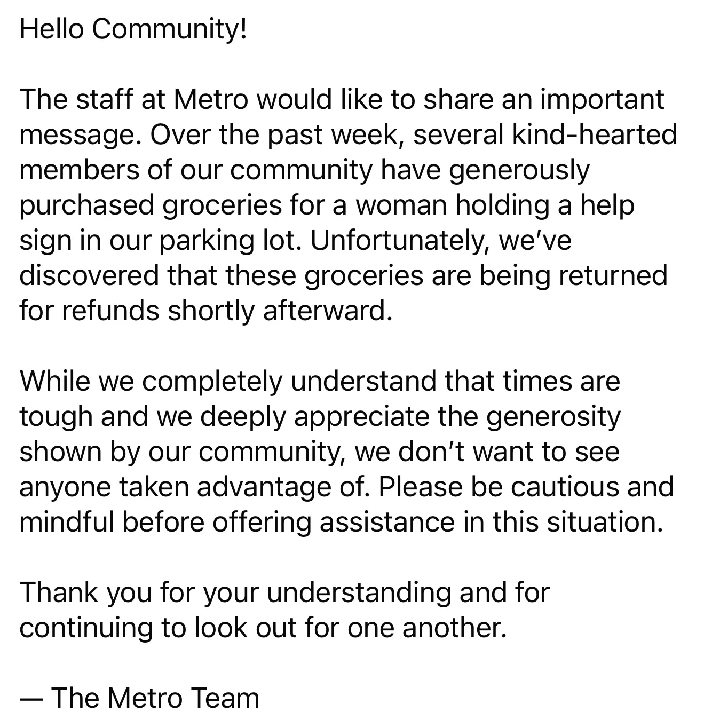Click the word "mindful"
The width and height of the screenshot is (704, 728).
coord(67,522)
